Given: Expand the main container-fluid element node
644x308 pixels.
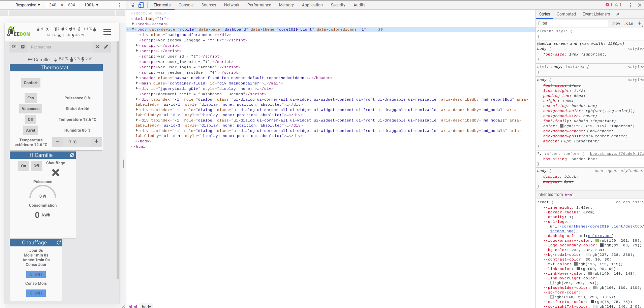Looking at the screenshot, I should click(x=137, y=83).
